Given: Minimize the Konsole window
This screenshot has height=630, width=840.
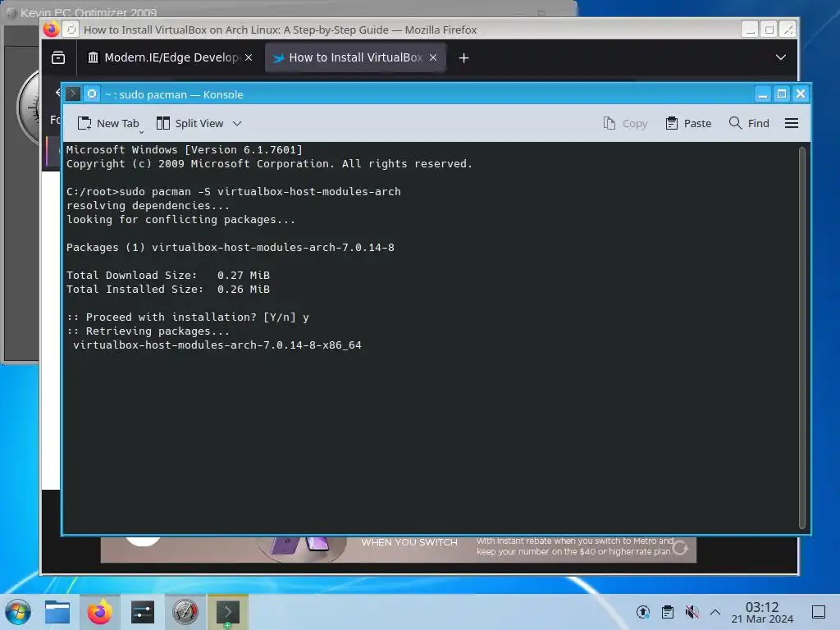Looking at the screenshot, I should click(762, 94).
